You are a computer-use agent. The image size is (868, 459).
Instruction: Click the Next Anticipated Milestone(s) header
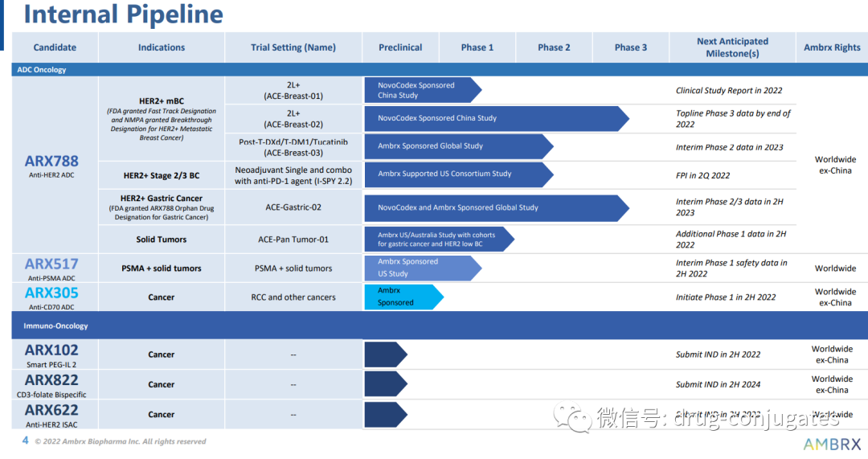732,47
